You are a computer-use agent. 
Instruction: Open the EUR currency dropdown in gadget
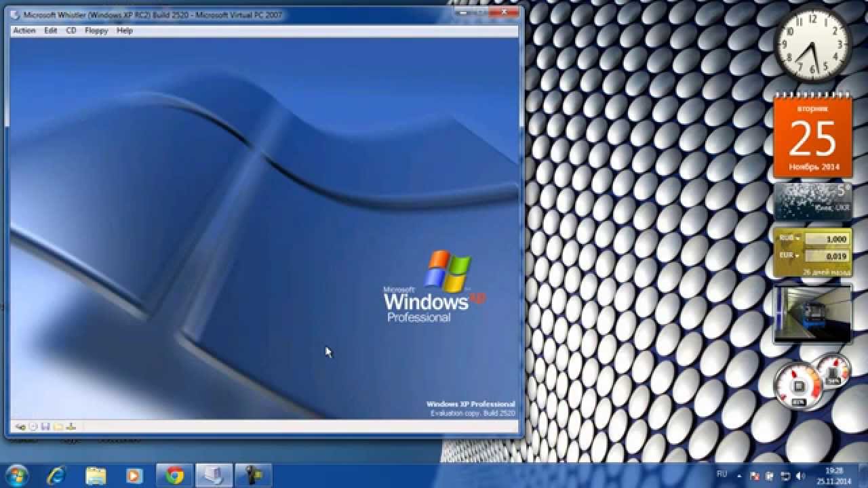(790, 256)
